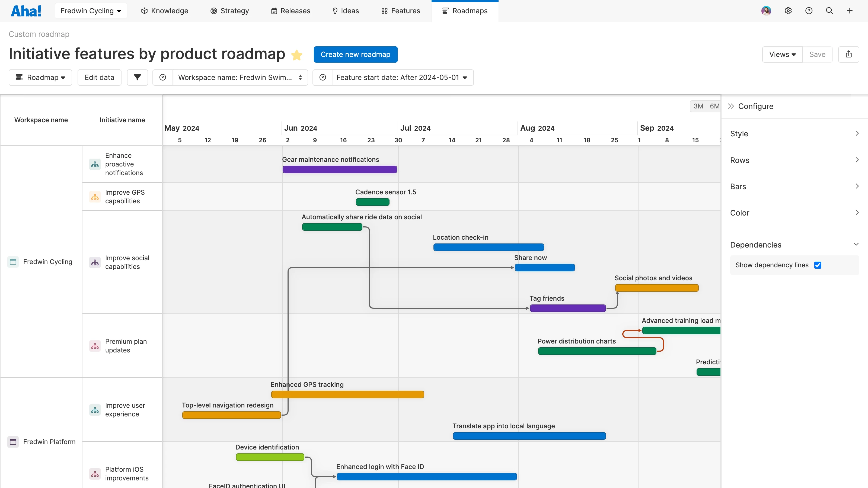868x488 pixels.
Task: Click the share/export icon
Action: 848,54
